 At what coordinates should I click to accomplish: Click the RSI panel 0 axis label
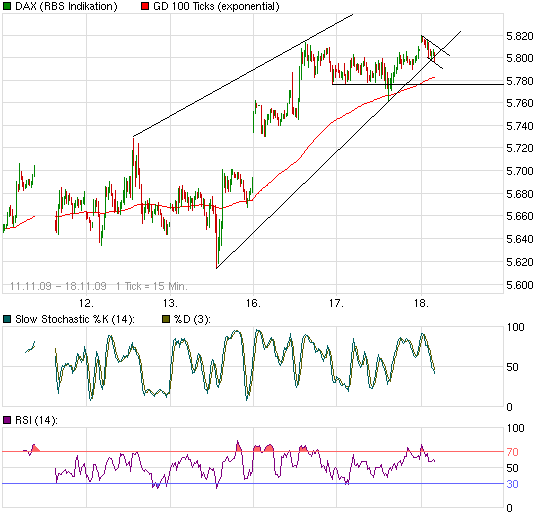509,508
